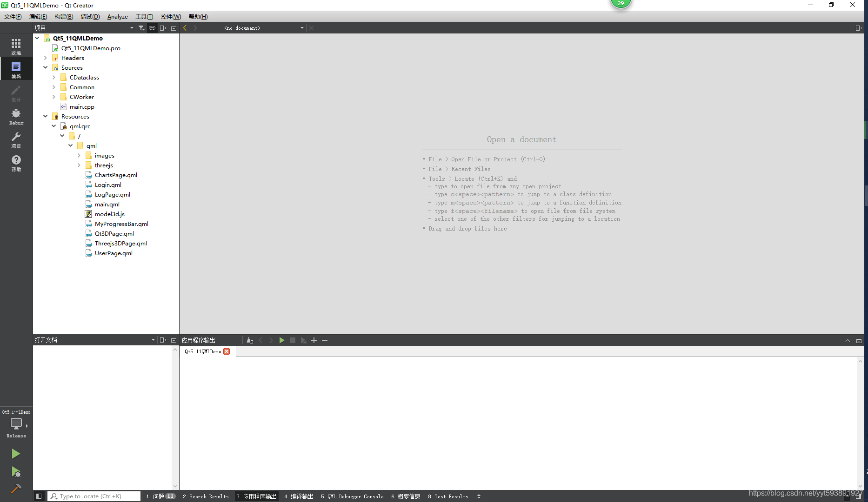Toggle synchronize with editor link icon

coord(152,28)
